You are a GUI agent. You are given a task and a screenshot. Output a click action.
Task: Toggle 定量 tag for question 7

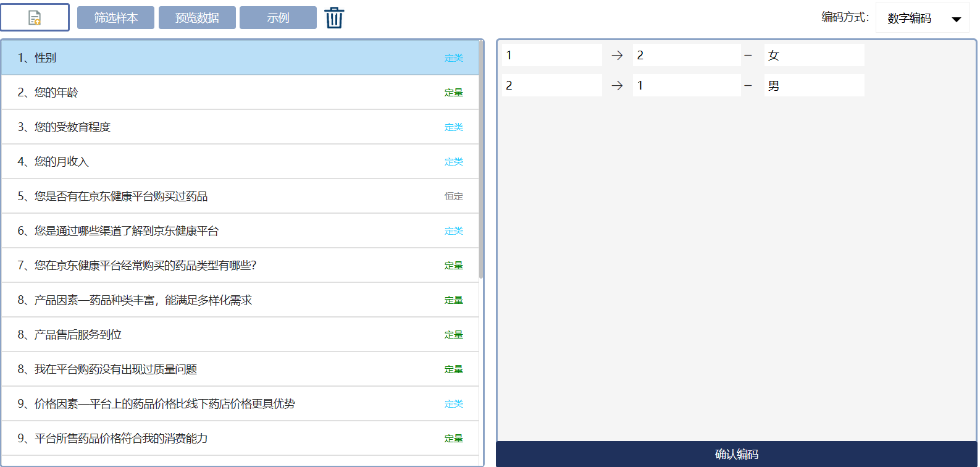(453, 266)
